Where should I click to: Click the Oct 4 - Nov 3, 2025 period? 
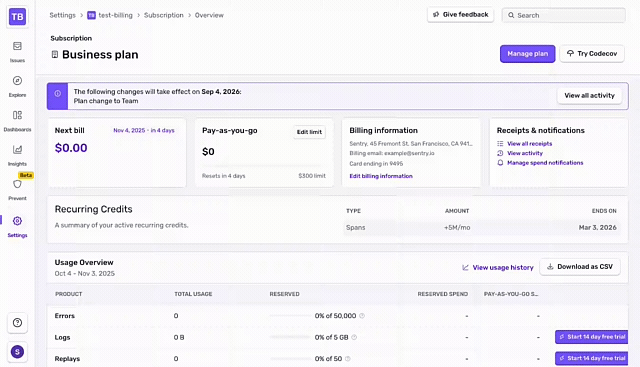click(84, 274)
